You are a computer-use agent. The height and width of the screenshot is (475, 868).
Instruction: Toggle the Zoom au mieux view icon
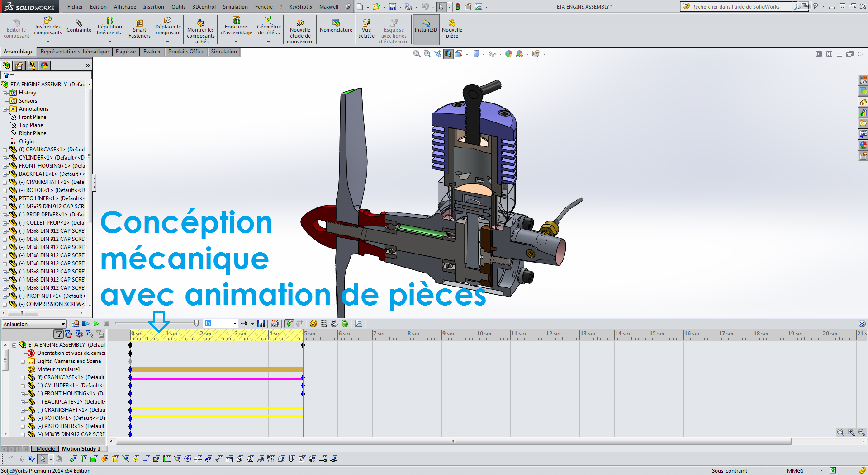417,54
